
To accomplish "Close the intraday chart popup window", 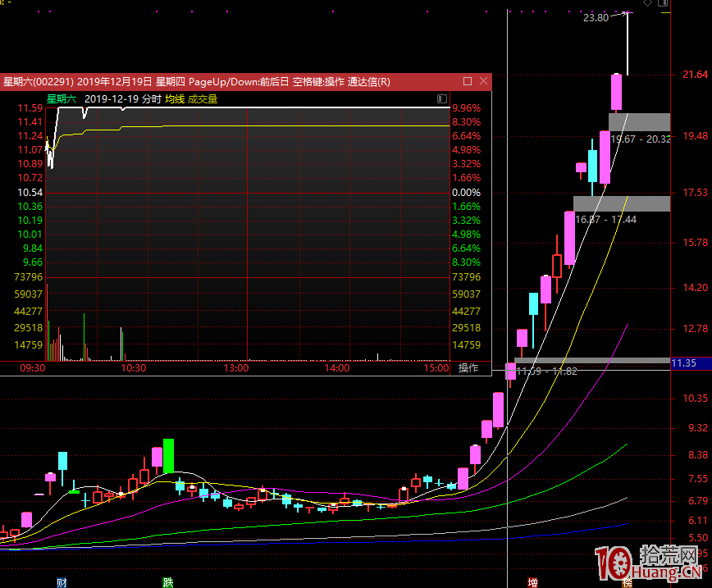I will 483,81.
